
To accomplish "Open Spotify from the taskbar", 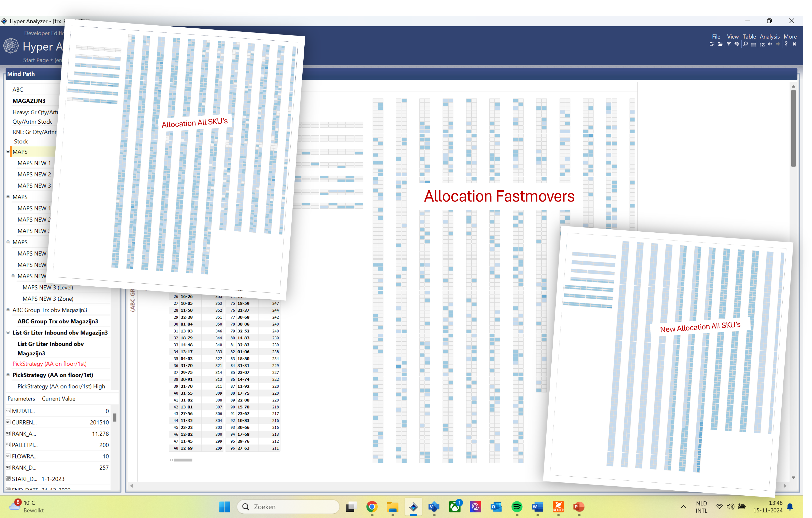I will click(517, 506).
